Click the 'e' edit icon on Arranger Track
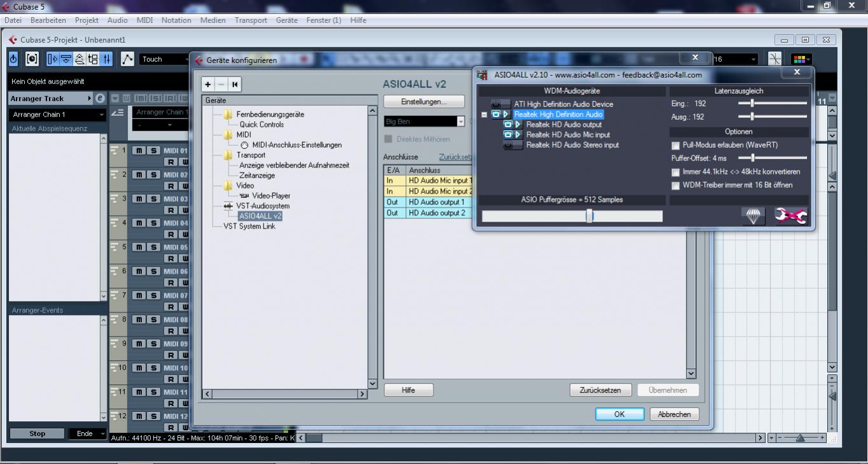This screenshot has height=464, width=868. (x=99, y=99)
